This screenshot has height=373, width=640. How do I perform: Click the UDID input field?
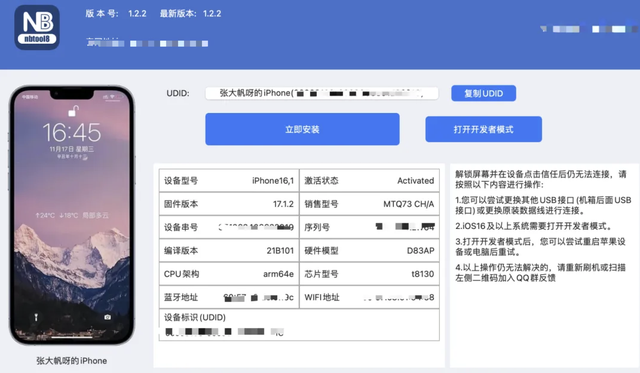click(x=322, y=93)
